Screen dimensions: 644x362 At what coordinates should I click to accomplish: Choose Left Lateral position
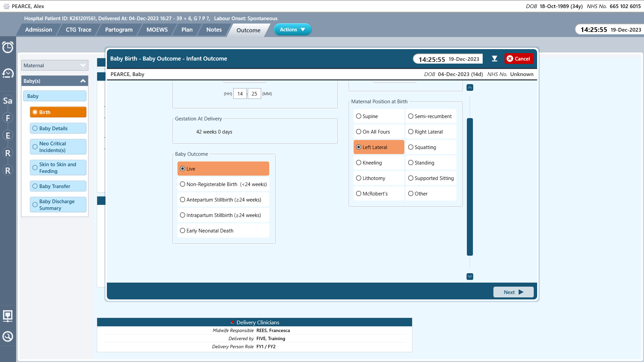(379, 147)
